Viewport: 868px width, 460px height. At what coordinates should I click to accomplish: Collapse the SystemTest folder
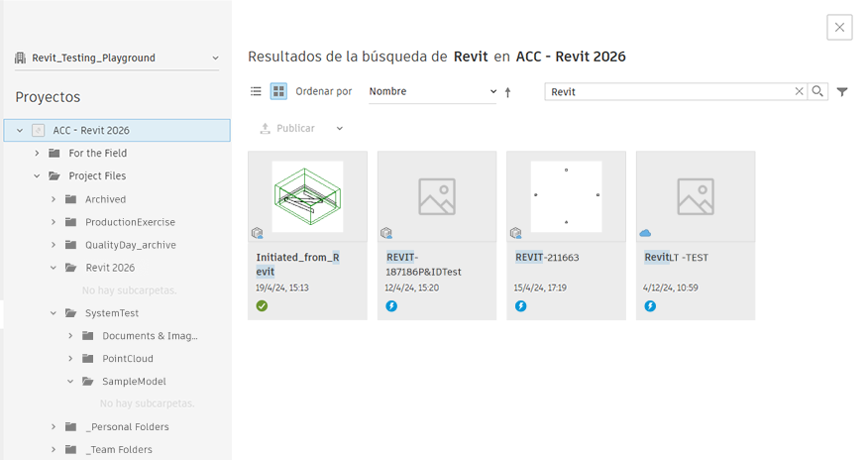(x=54, y=313)
